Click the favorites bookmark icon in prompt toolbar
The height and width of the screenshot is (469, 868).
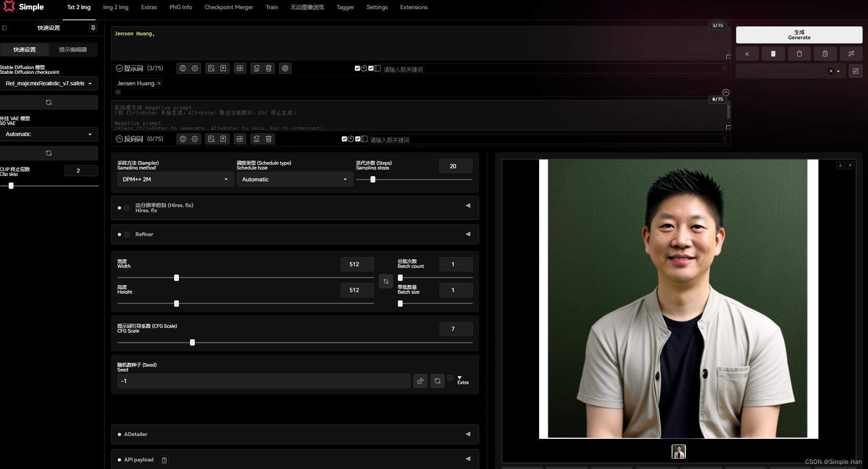point(223,68)
